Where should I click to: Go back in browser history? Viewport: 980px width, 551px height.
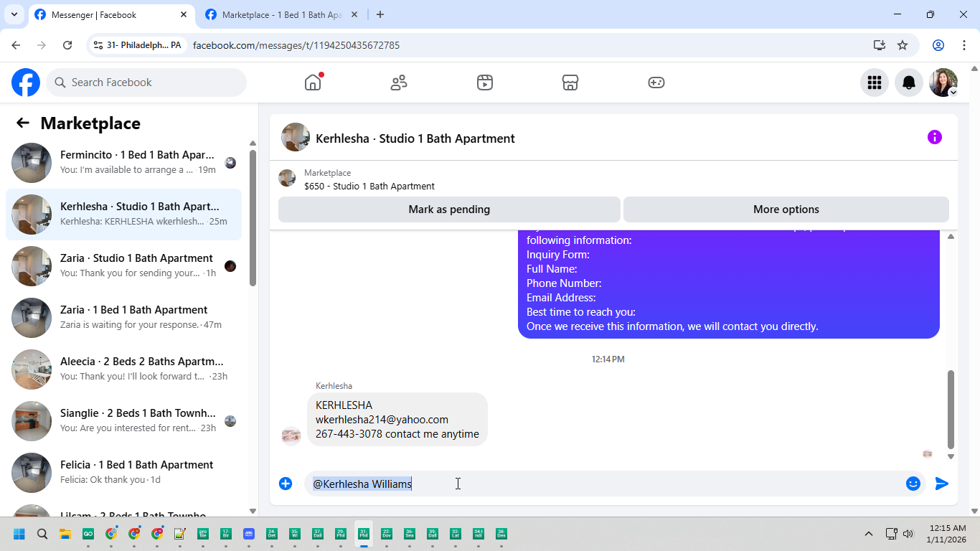pyautogui.click(x=16, y=45)
